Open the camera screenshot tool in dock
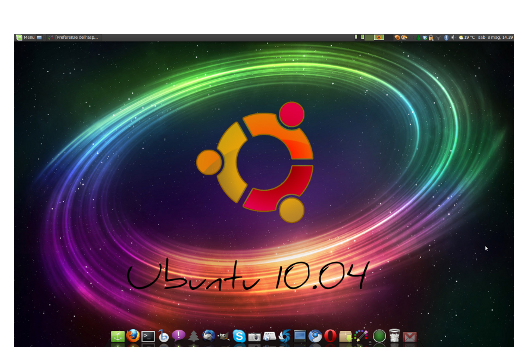This screenshot has width=524, height=364. pos(254,337)
